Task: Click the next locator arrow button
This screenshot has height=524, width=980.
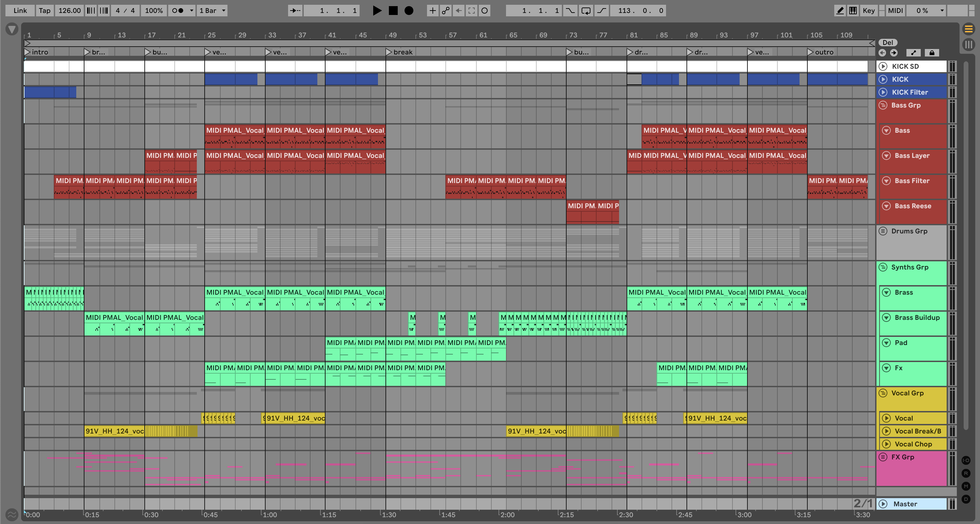Action: tap(894, 53)
